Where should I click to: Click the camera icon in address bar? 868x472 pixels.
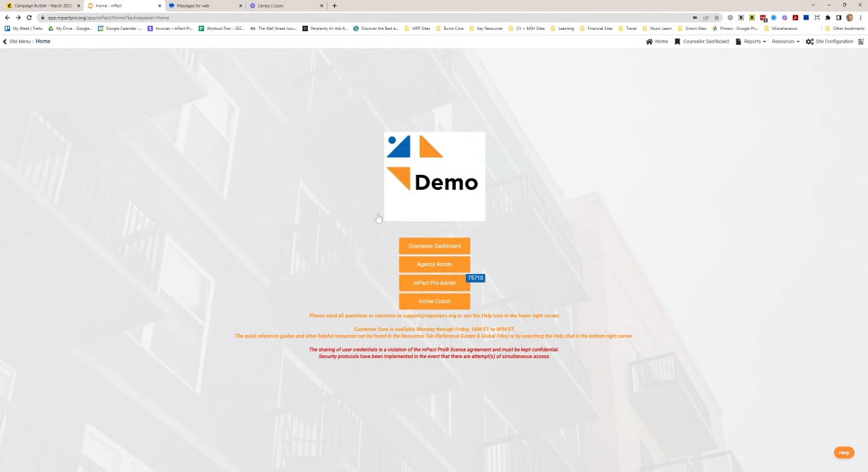695,18
